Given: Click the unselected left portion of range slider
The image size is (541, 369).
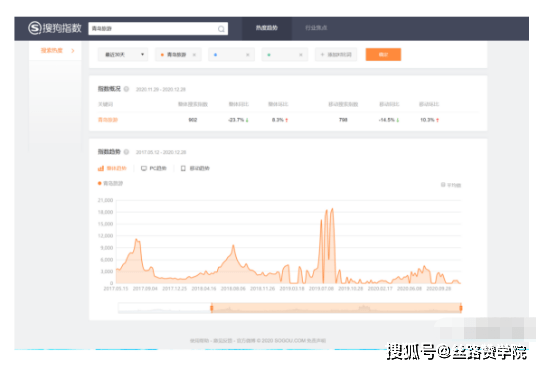Looking at the screenshot, I should coord(165,308).
